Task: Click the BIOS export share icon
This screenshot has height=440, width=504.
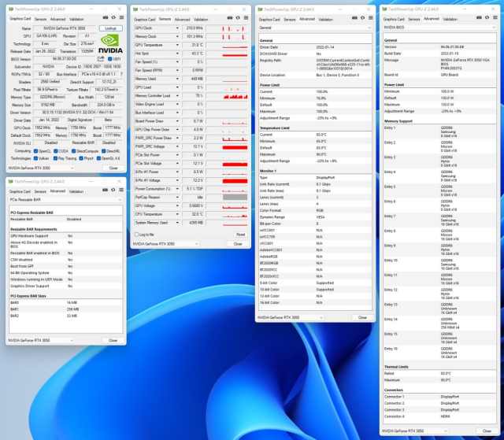Action: (x=101, y=59)
